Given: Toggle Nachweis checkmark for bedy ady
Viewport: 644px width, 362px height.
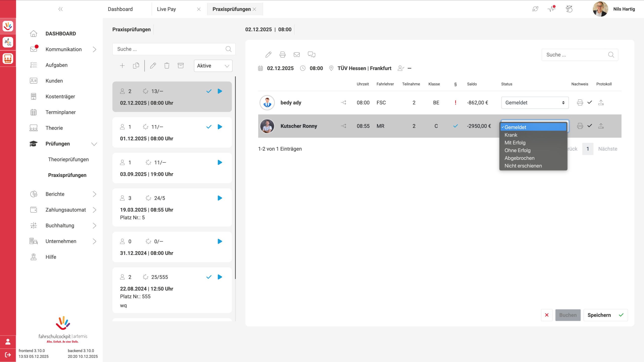Looking at the screenshot, I should (x=590, y=102).
